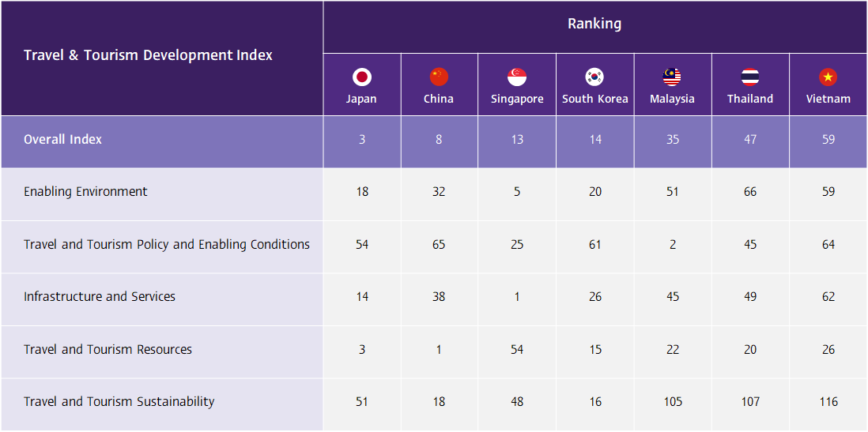Image resolution: width=868 pixels, height=432 pixels.
Task: Click the Malaysia flag icon
Action: coord(672,77)
